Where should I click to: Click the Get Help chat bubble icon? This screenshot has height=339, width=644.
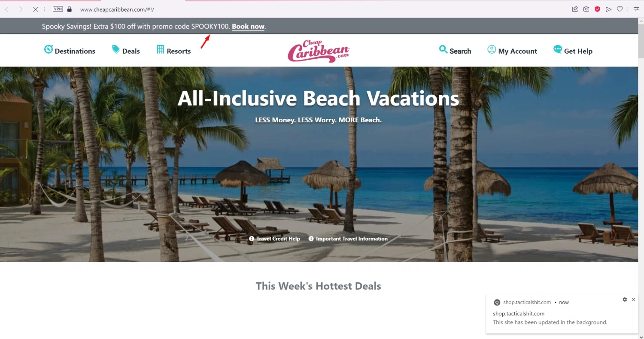[558, 49]
